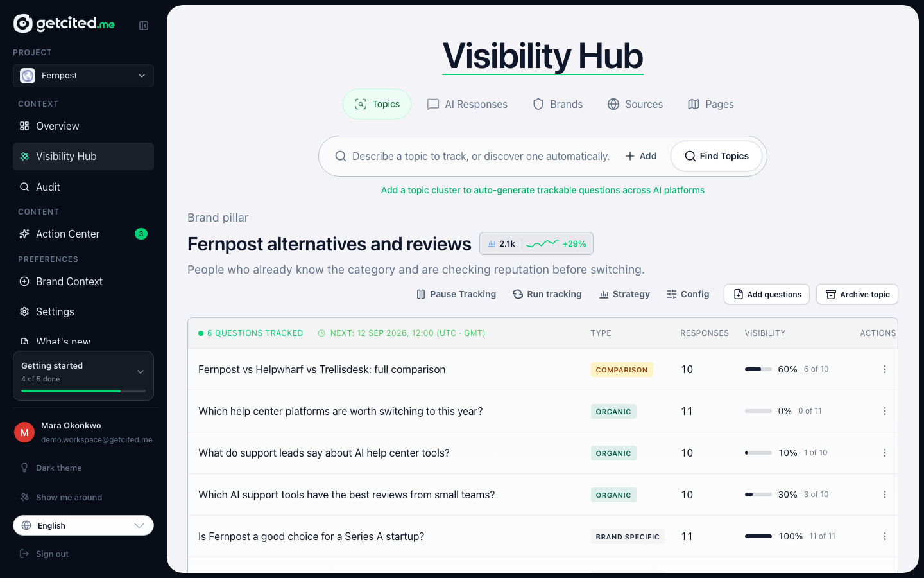The height and width of the screenshot is (578, 924).
Task: Click Type column header
Action: 601,333
